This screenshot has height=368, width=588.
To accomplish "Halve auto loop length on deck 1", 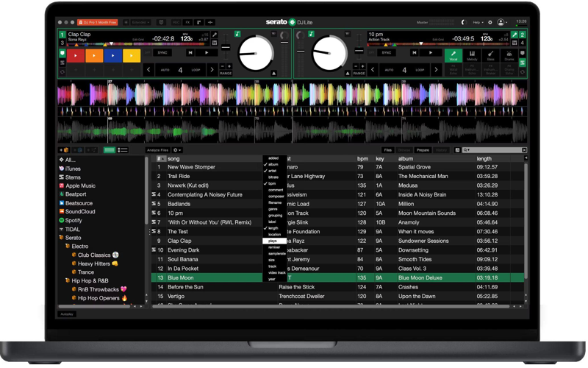I will click(148, 70).
